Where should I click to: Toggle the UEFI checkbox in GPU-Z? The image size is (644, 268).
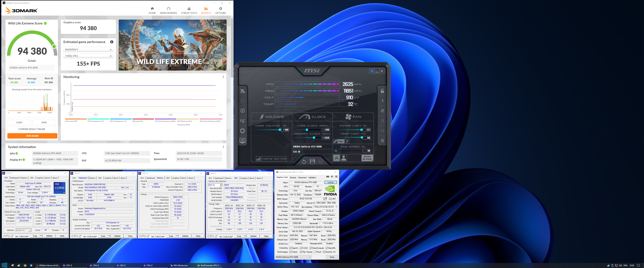point(330,199)
